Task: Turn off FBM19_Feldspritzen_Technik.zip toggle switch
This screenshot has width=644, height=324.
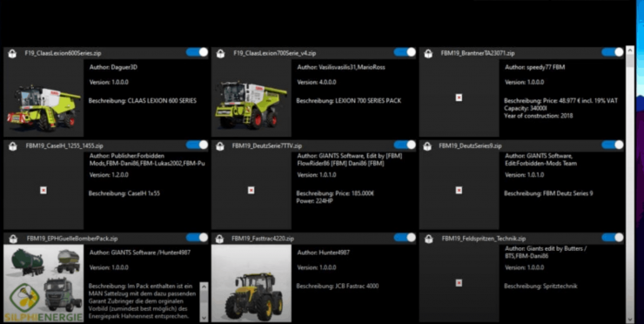Action: coord(613,237)
